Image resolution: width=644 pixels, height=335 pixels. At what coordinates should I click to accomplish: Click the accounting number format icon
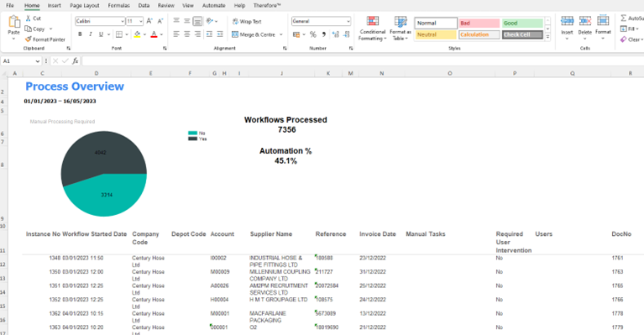[x=296, y=34]
